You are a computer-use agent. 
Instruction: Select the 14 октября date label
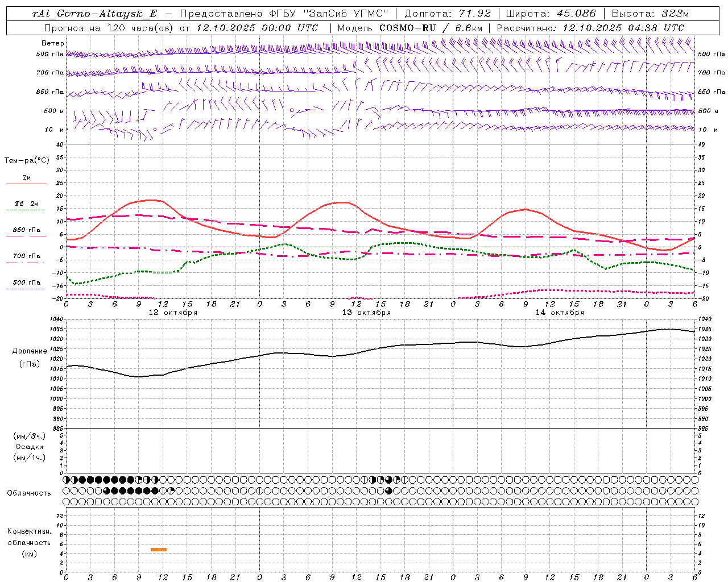[560, 313]
